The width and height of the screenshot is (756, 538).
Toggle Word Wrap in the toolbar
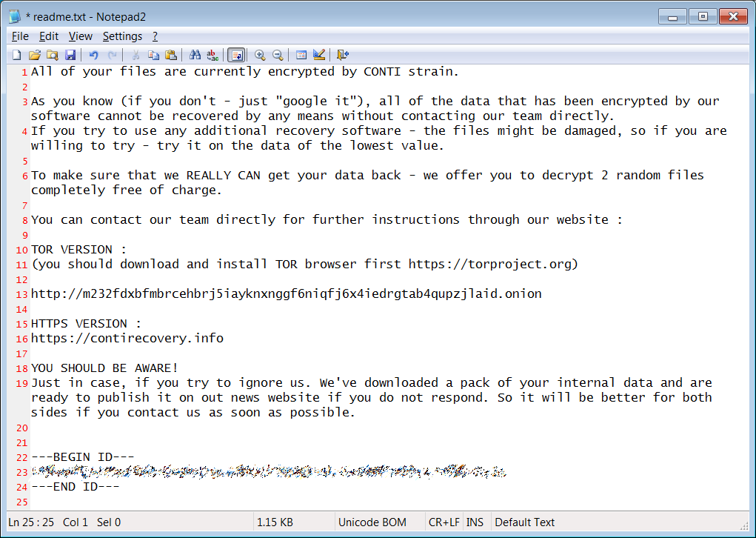tap(236, 55)
